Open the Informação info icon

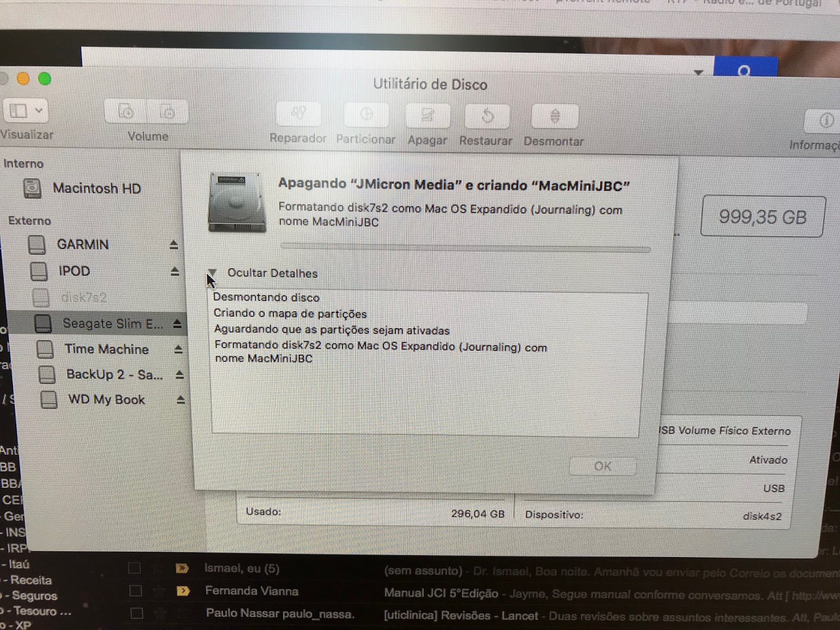(825, 121)
